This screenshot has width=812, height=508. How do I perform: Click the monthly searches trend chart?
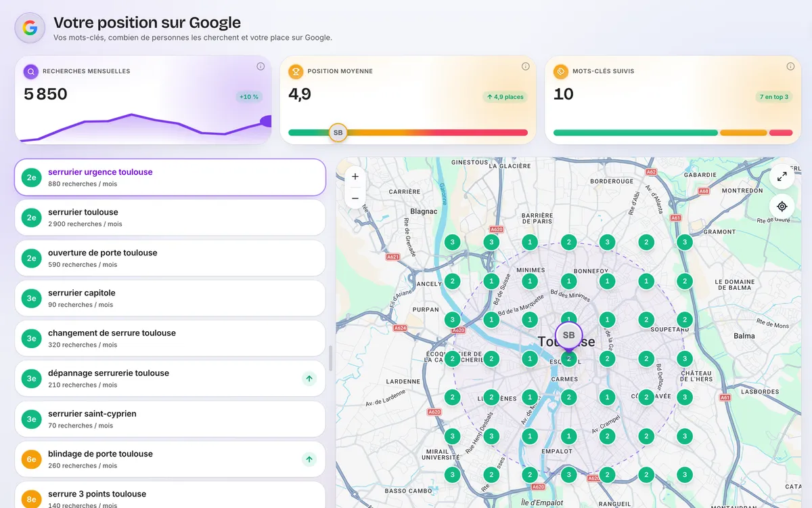(145, 127)
